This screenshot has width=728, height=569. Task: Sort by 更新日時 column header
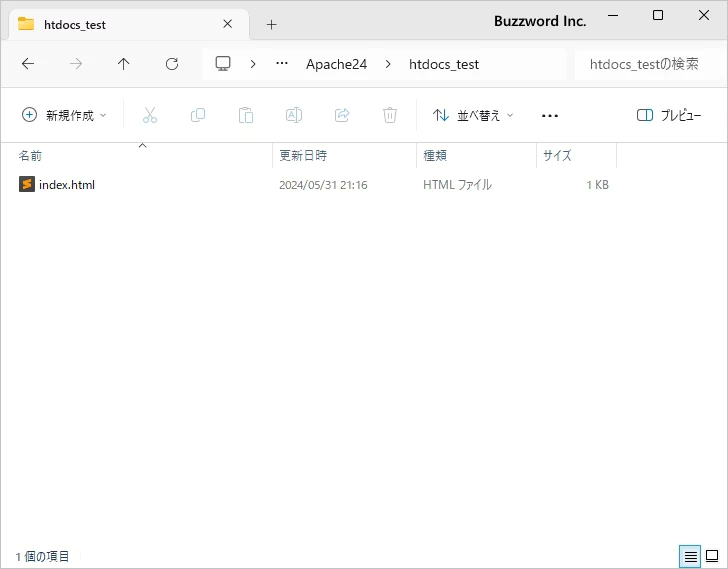303,155
